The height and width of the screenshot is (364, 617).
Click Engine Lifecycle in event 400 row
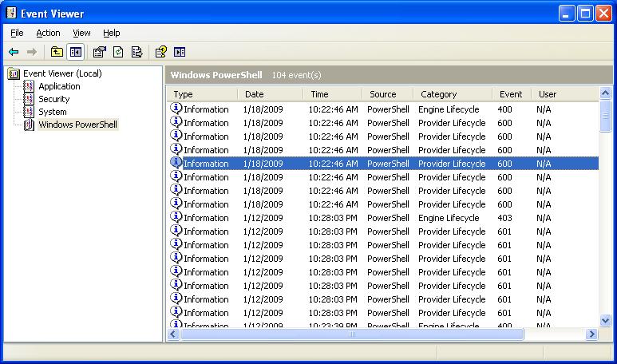point(449,109)
